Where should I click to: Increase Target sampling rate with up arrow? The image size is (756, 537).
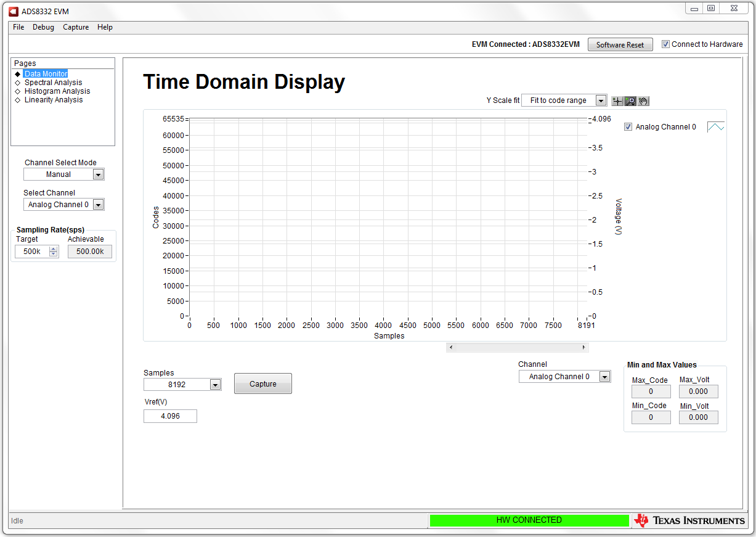pyautogui.click(x=54, y=249)
